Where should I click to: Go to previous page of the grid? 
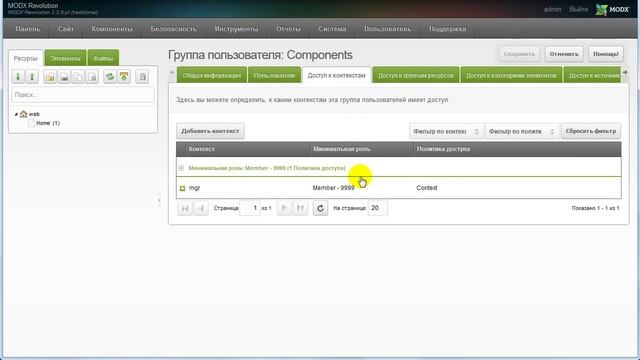[x=200, y=208]
